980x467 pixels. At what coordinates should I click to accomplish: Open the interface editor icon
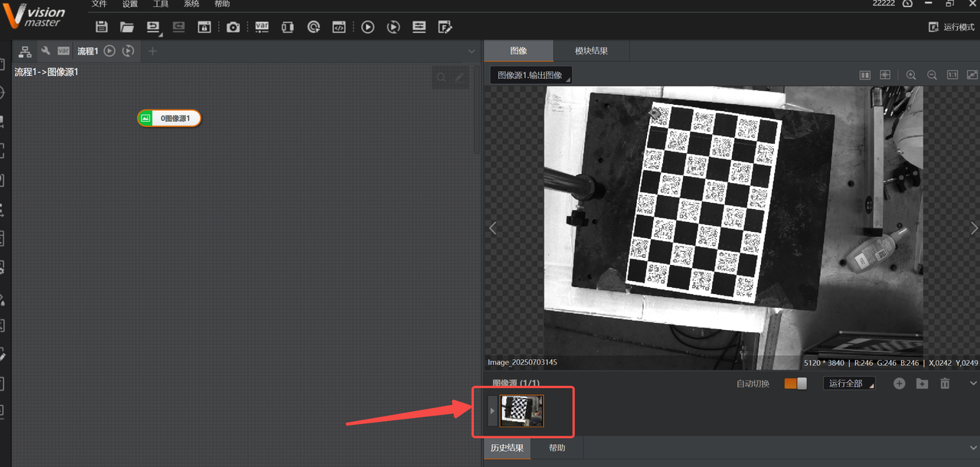(x=445, y=27)
